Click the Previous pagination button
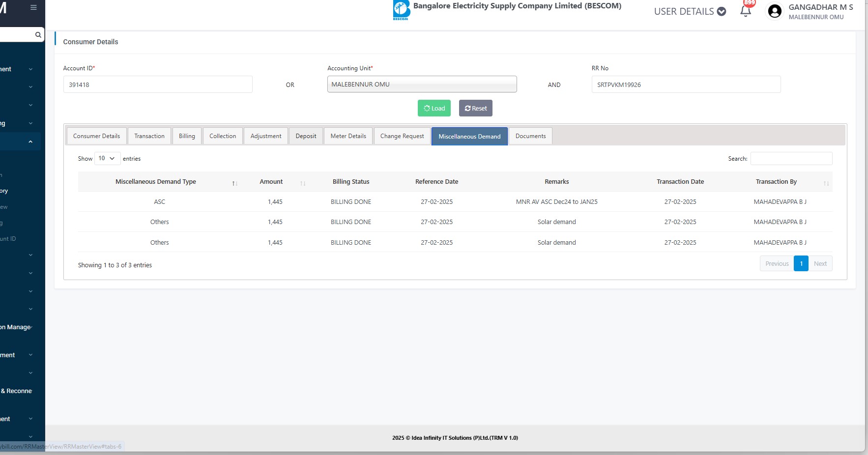 (777, 263)
